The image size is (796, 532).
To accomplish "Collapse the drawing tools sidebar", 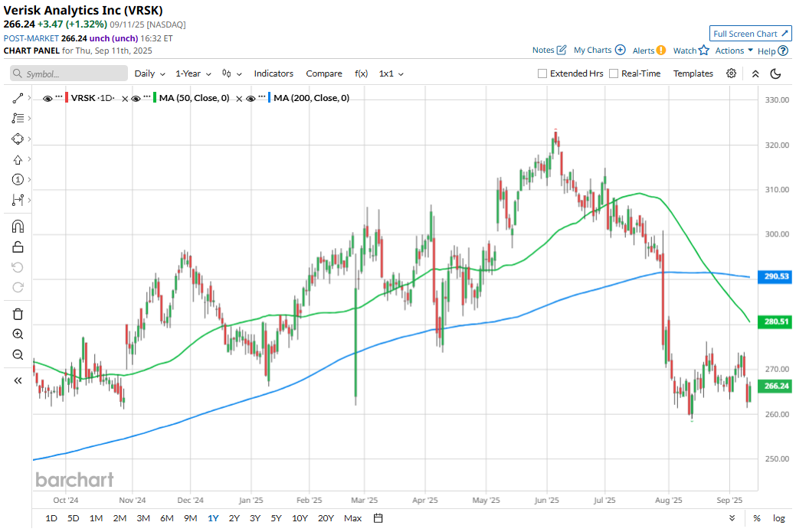I will click(x=18, y=380).
